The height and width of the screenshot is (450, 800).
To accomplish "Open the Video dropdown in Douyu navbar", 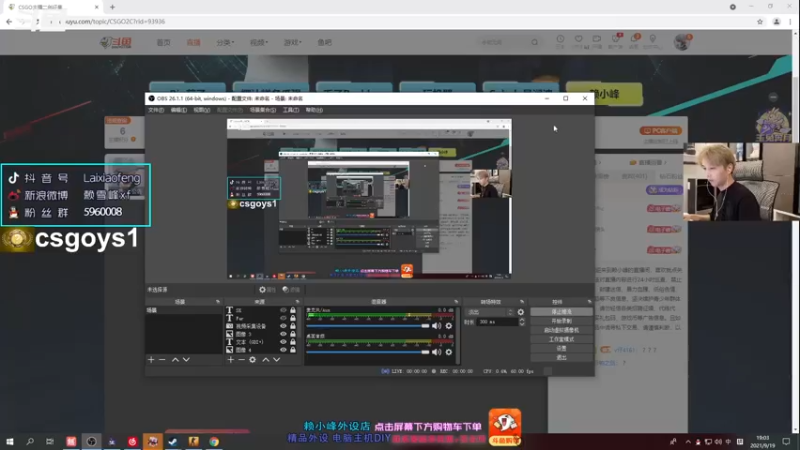I will click(x=259, y=43).
